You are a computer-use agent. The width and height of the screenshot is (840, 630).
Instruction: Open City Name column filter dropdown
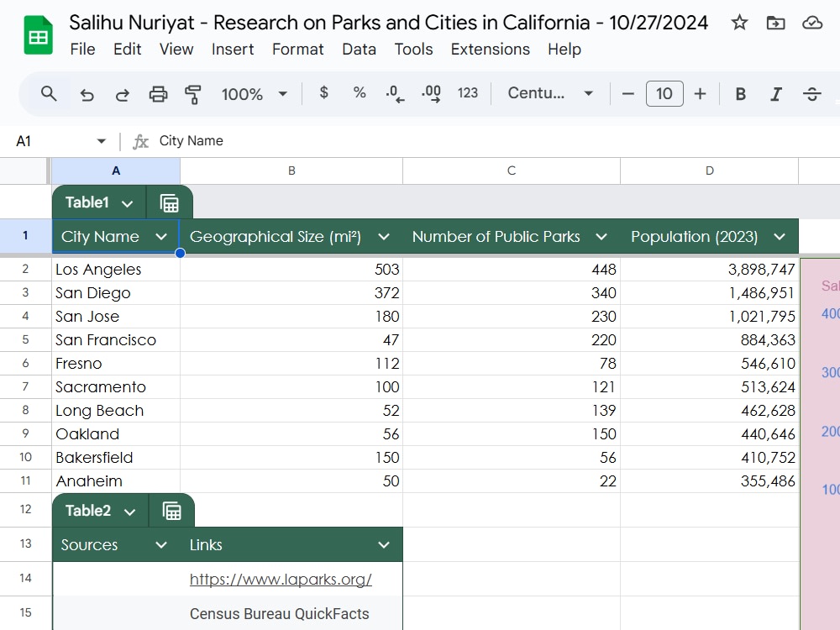click(161, 237)
